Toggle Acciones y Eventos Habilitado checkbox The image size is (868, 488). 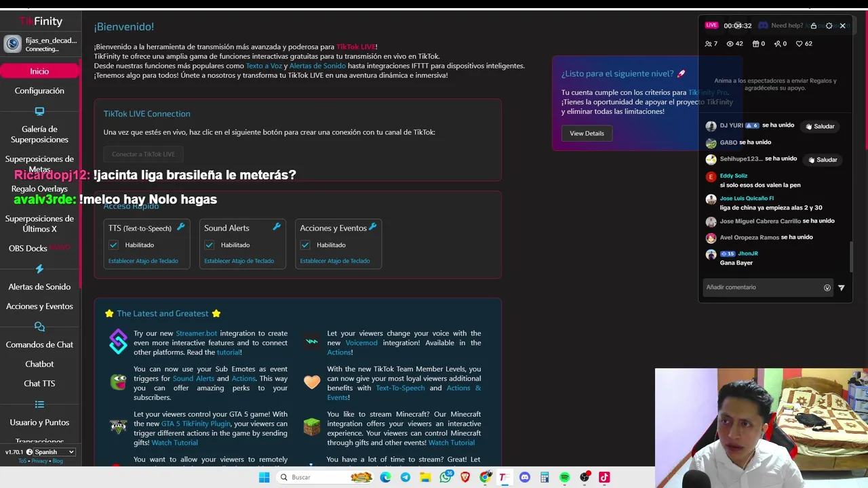pos(305,245)
